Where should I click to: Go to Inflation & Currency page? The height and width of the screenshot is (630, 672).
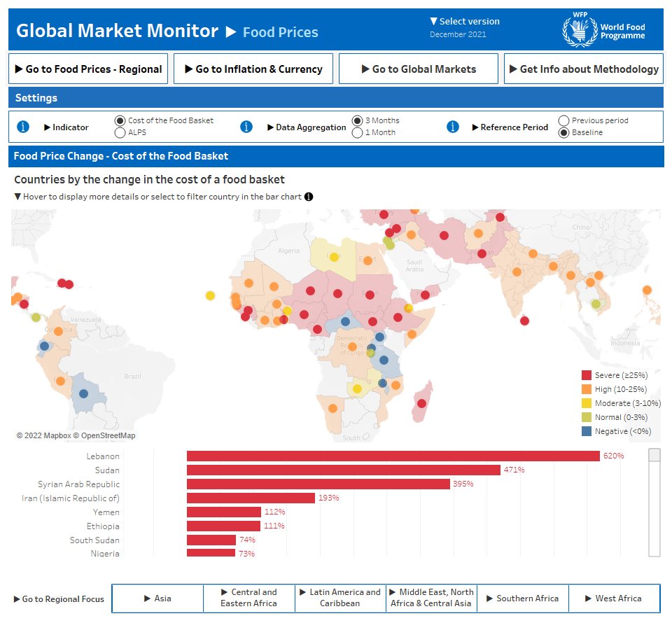point(253,69)
